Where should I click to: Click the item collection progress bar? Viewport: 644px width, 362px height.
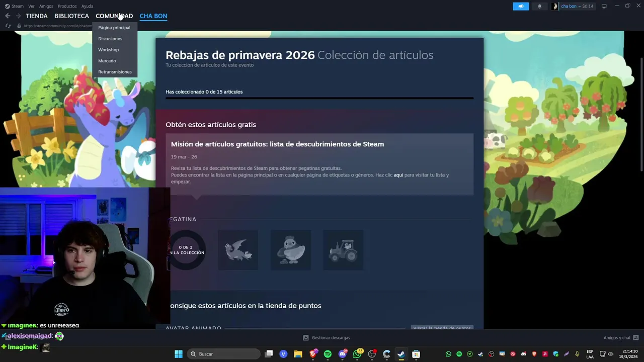(x=319, y=98)
